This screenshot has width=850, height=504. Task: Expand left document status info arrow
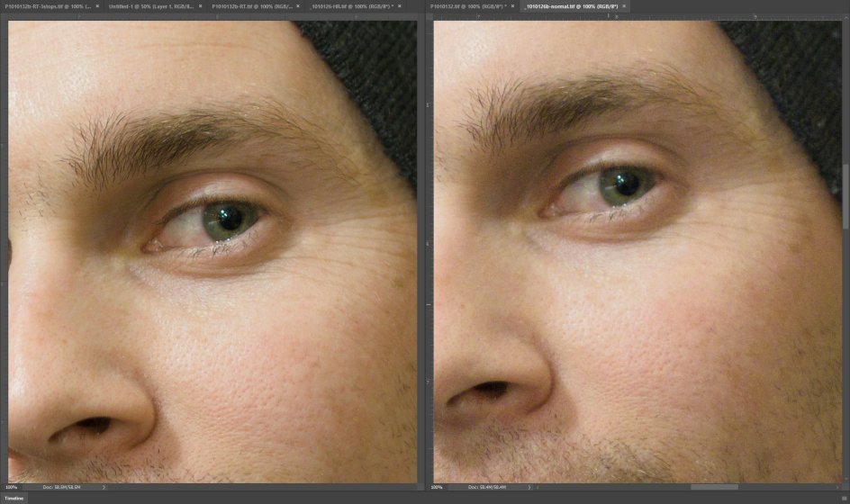(x=104, y=487)
